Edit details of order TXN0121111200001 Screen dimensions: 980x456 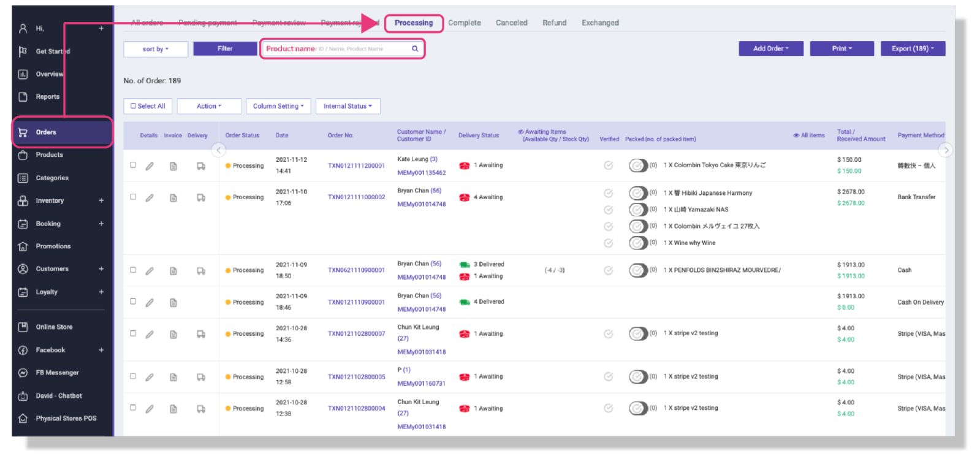(x=149, y=166)
